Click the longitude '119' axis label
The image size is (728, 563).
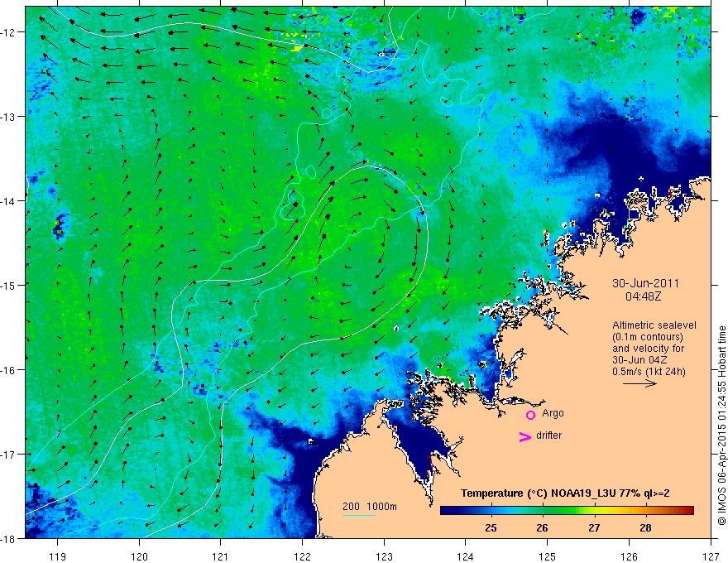(58, 556)
